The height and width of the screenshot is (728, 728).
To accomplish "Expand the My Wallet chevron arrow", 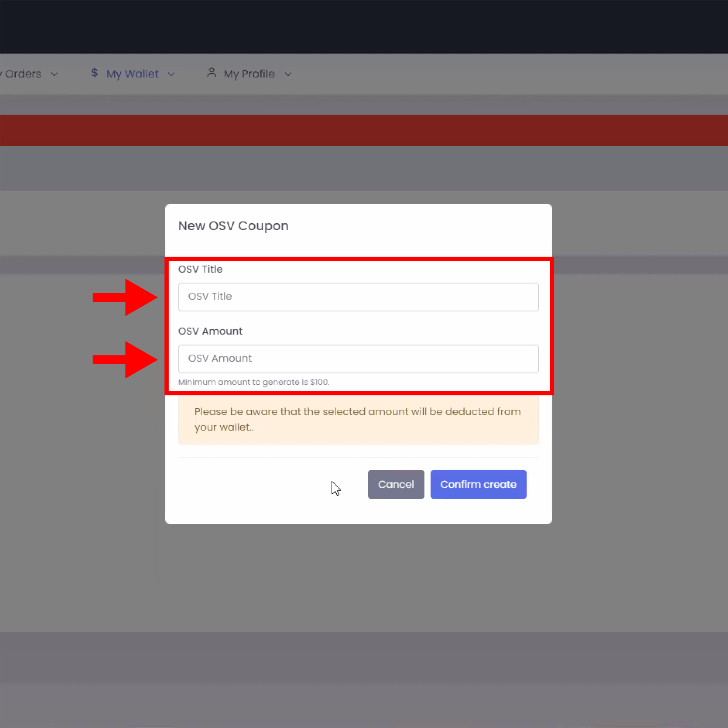I will 171,74.
